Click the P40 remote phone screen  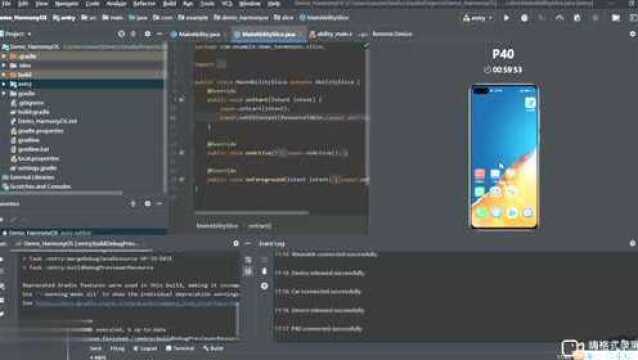point(504,157)
